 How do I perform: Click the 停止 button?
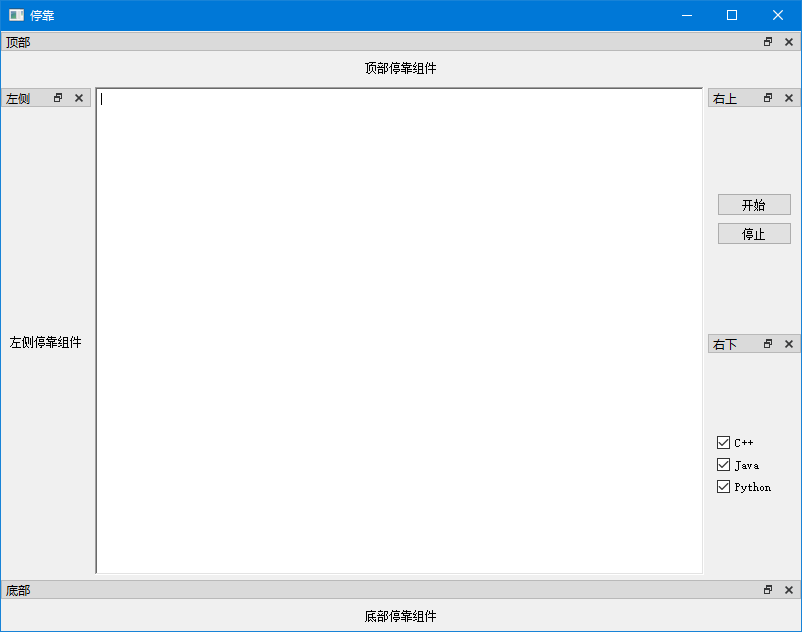754,234
